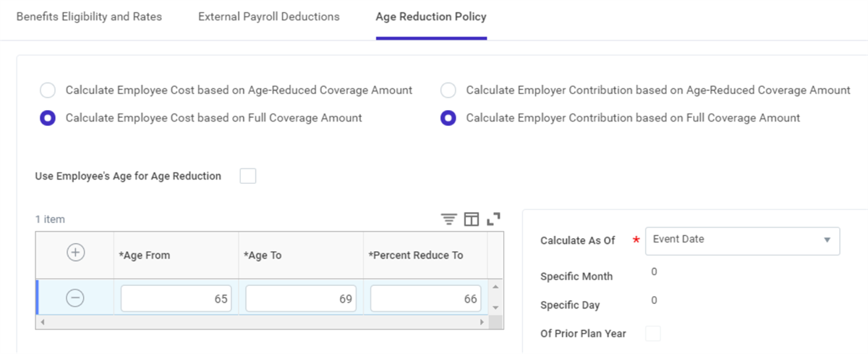Open the Calculate As Of dropdown
The width and height of the screenshot is (868, 354).
(x=742, y=240)
